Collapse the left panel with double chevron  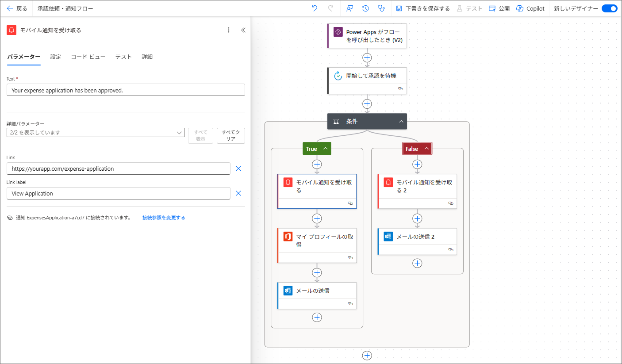(243, 30)
